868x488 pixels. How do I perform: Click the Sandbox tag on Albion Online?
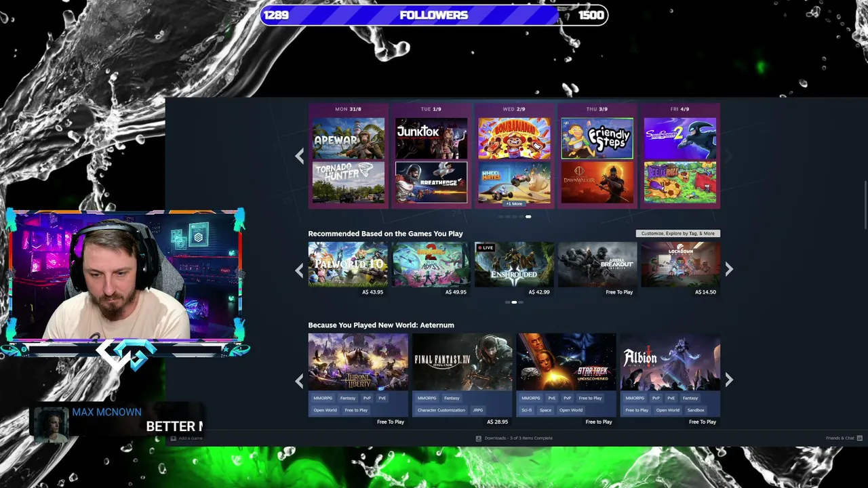click(x=696, y=410)
